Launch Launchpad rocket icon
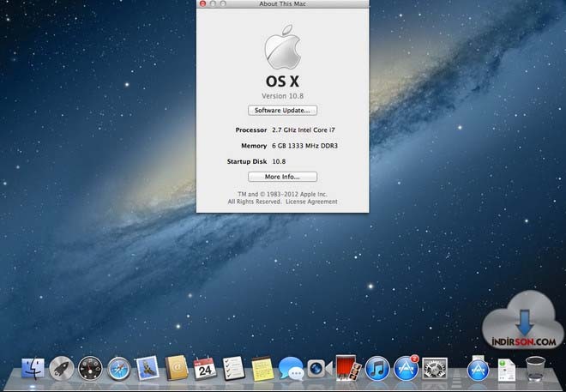The width and height of the screenshot is (566, 392). pyautogui.click(x=62, y=369)
